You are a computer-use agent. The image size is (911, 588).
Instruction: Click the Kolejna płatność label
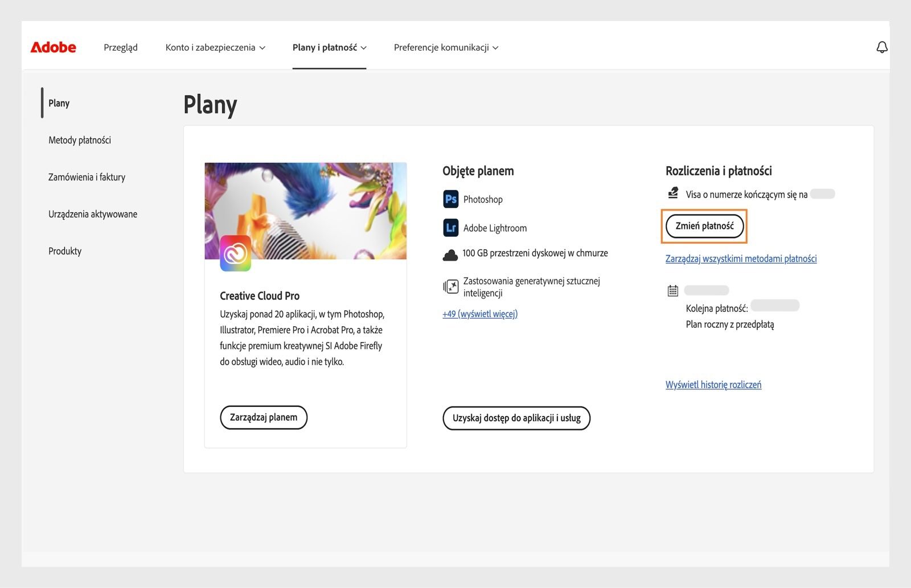pos(717,309)
